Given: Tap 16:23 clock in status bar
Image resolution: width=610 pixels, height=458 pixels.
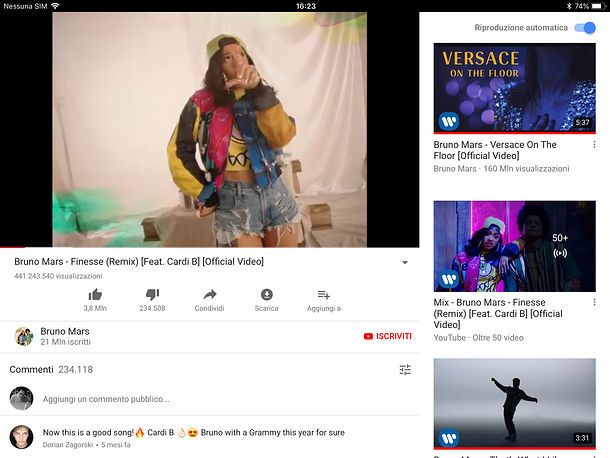Looking at the screenshot, I should (306, 6).
